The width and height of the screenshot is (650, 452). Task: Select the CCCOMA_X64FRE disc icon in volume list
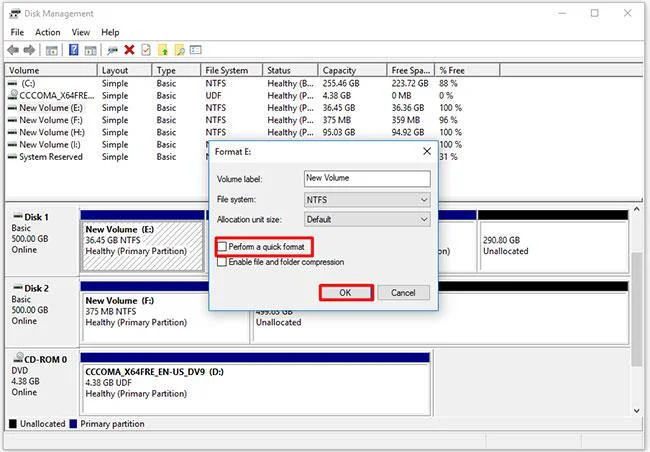[13, 95]
